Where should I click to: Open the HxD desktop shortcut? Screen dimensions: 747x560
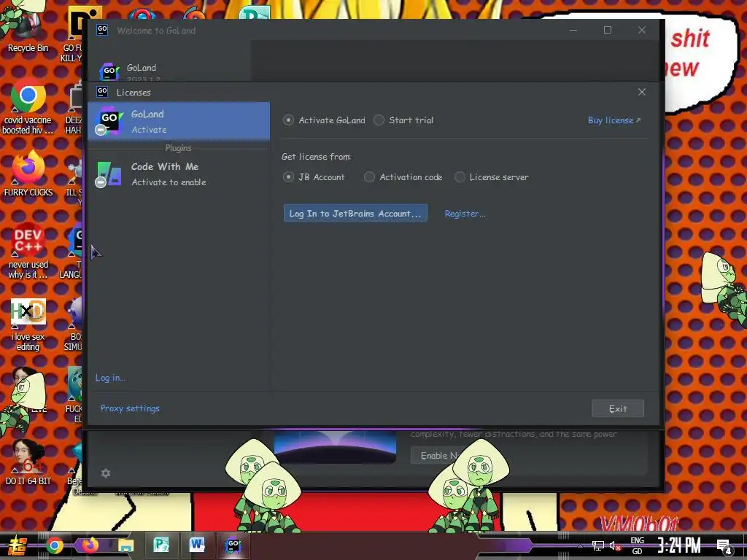pos(28,324)
